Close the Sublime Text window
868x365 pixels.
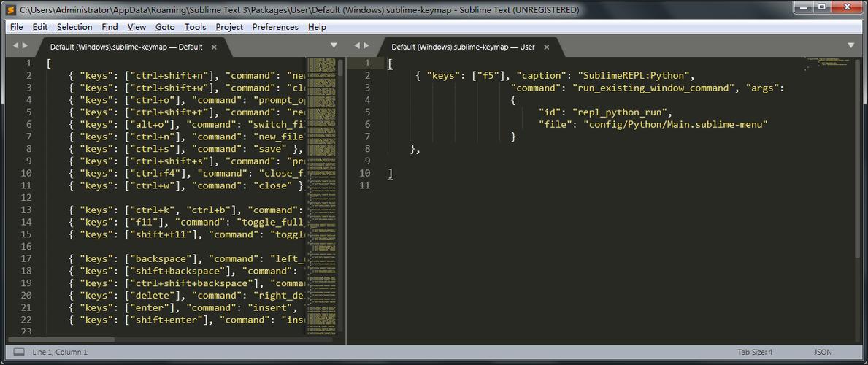(x=845, y=7)
